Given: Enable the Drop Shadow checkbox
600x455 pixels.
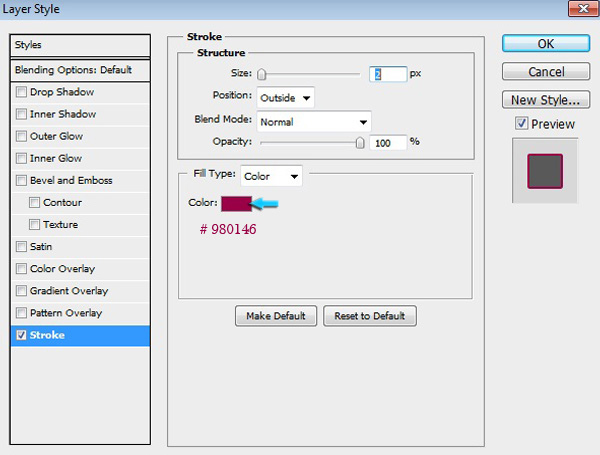Looking at the screenshot, I should [x=22, y=92].
